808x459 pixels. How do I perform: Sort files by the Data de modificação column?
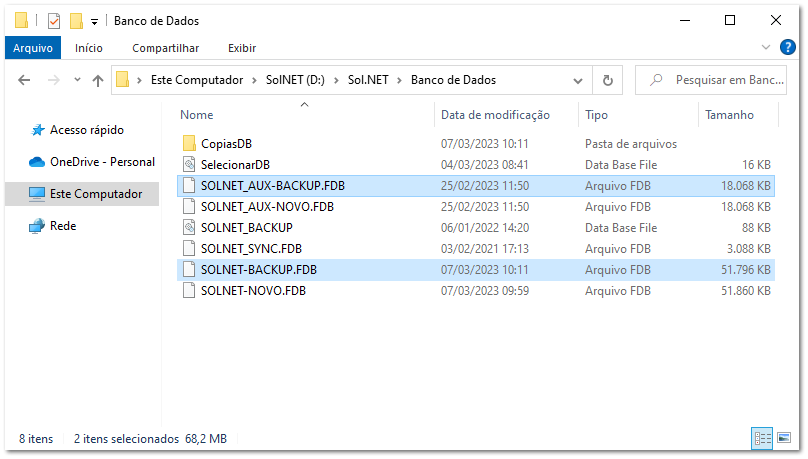tap(495, 115)
